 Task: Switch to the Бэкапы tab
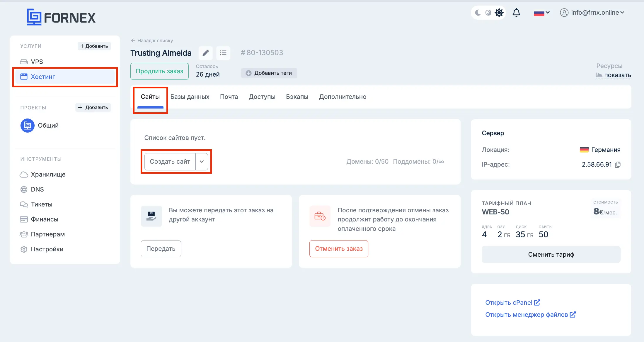[297, 97]
